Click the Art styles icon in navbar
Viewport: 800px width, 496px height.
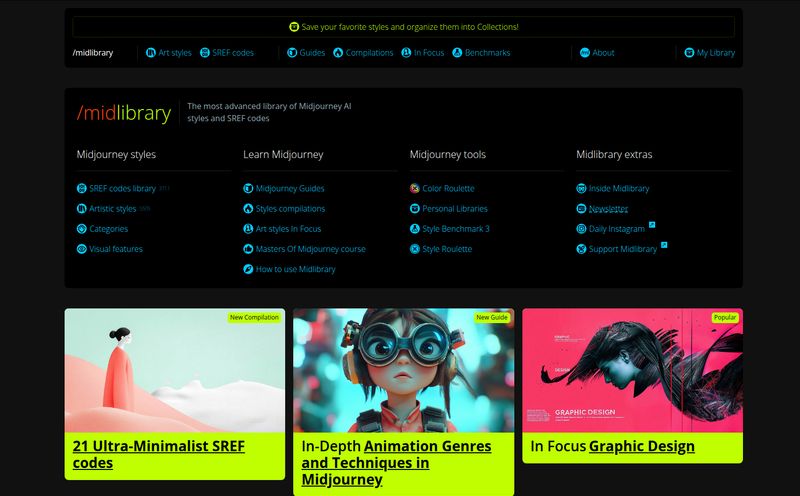[151, 53]
